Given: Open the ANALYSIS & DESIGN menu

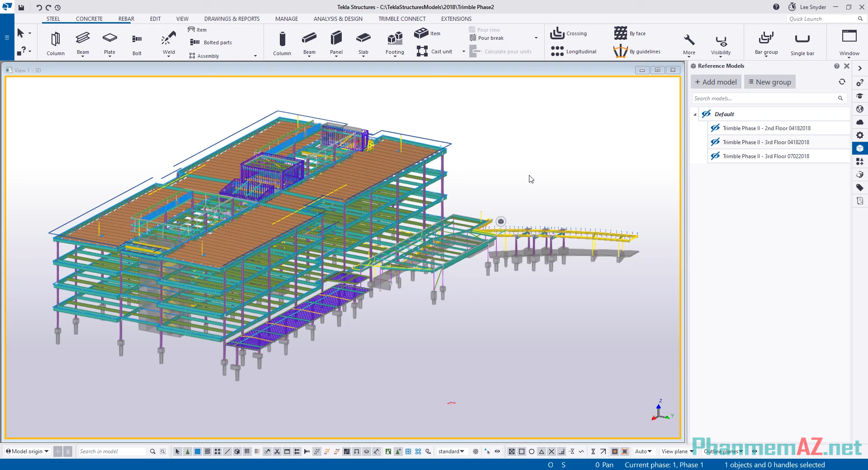Looking at the screenshot, I should 338,19.
